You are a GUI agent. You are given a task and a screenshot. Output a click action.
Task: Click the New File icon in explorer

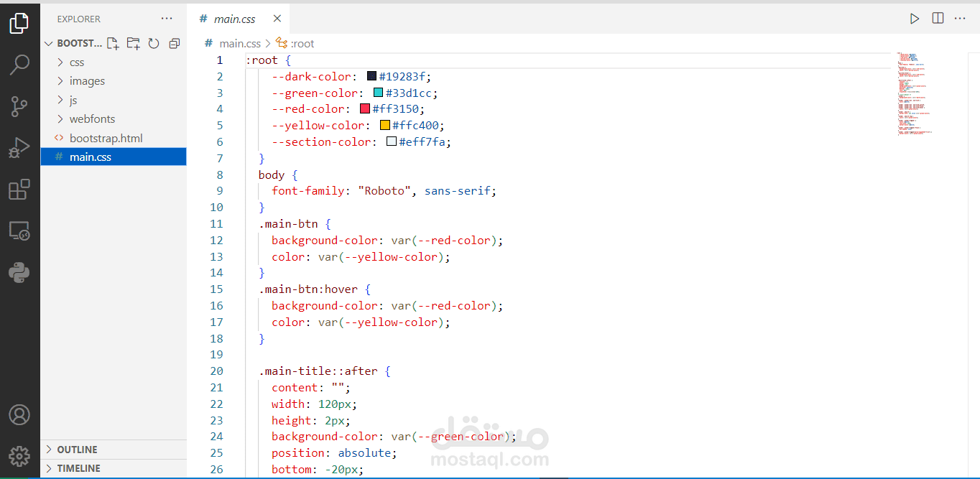[x=113, y=44]
